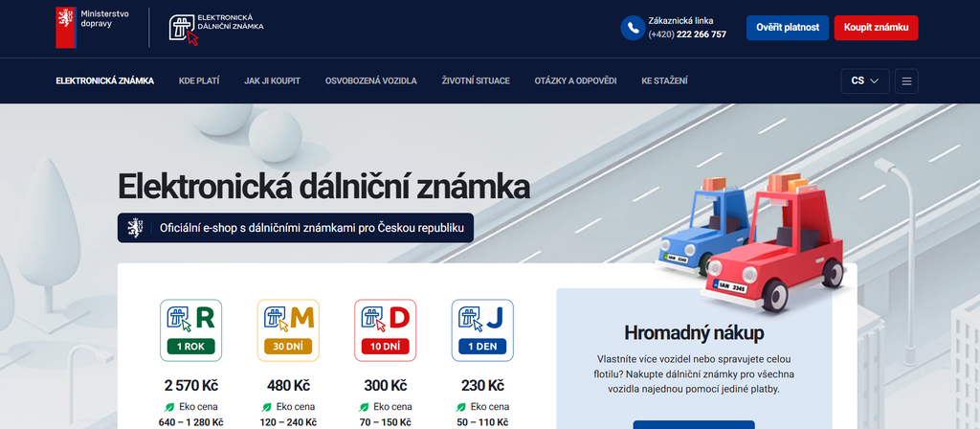This screenshot has height=429, width=980.
Task: Click the phone icon for customer line
Action: pos(633,28)
